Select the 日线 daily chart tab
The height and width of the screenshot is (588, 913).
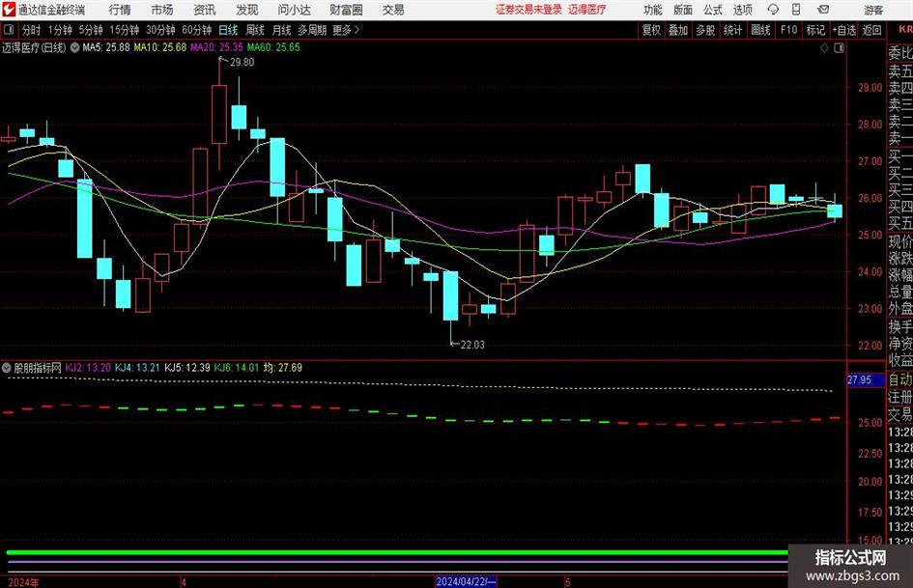point(228,30)
